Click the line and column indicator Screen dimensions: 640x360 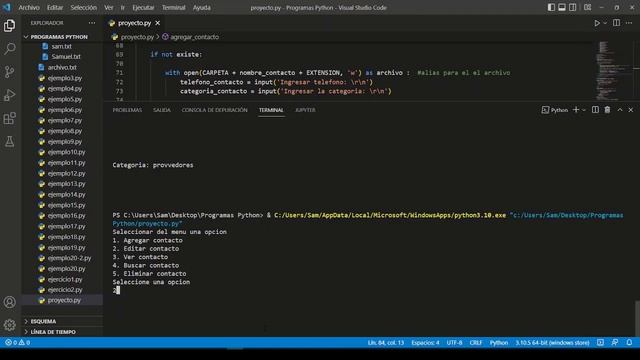click(386, 342)
